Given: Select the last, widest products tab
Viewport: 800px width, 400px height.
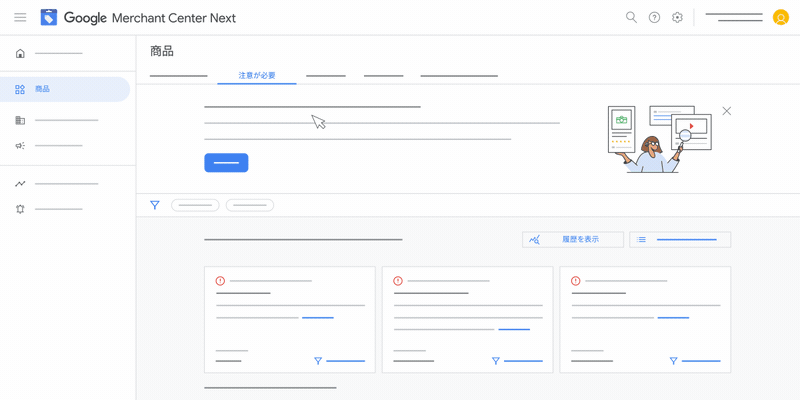Looking at the screenshot, I should (459, 76).
